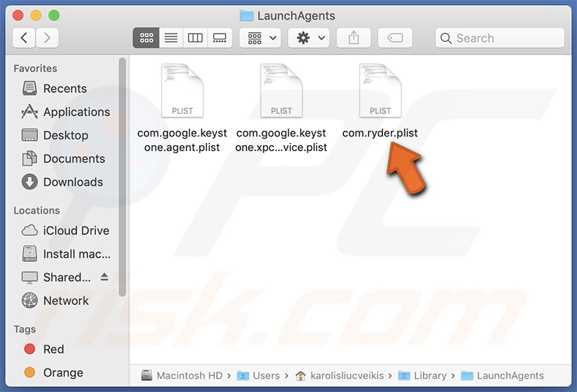Open iCloud Drive in sidebar

[65, 231]
